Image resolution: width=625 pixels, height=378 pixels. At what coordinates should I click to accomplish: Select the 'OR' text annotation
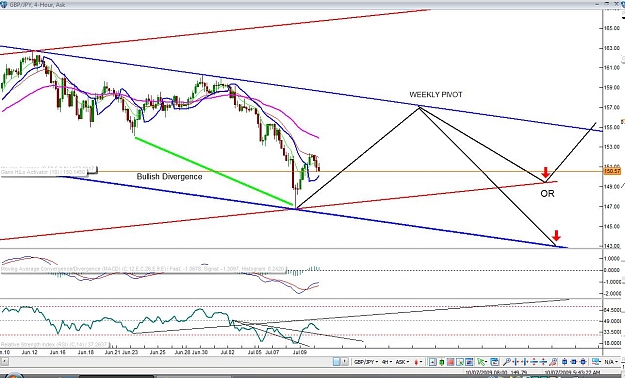[x=547, y=193]
